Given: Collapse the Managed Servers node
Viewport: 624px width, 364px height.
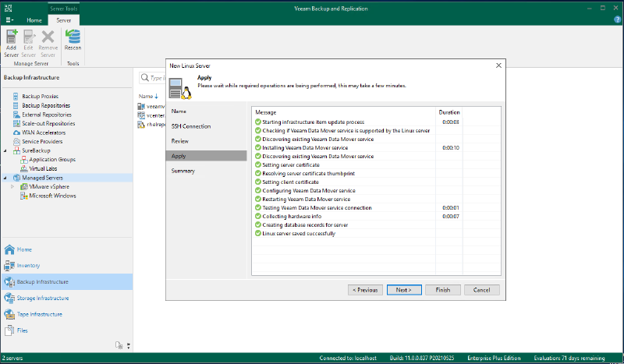Looking at the screenshot, I should tap(5, 178).
